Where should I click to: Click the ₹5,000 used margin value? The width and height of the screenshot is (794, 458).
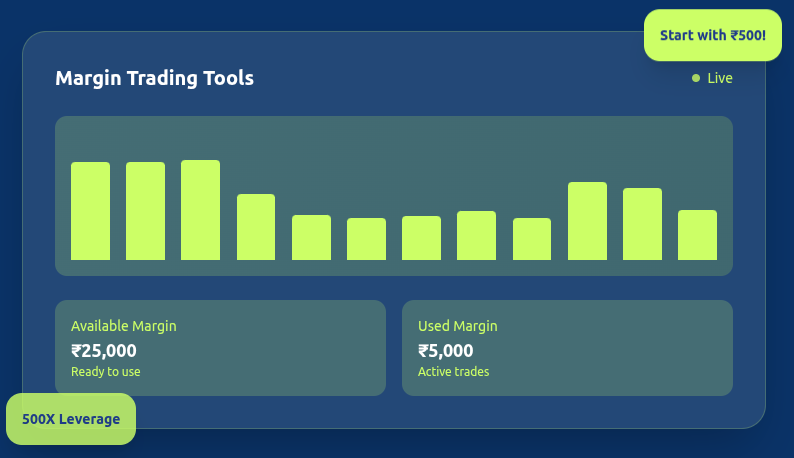coord(445,351)
